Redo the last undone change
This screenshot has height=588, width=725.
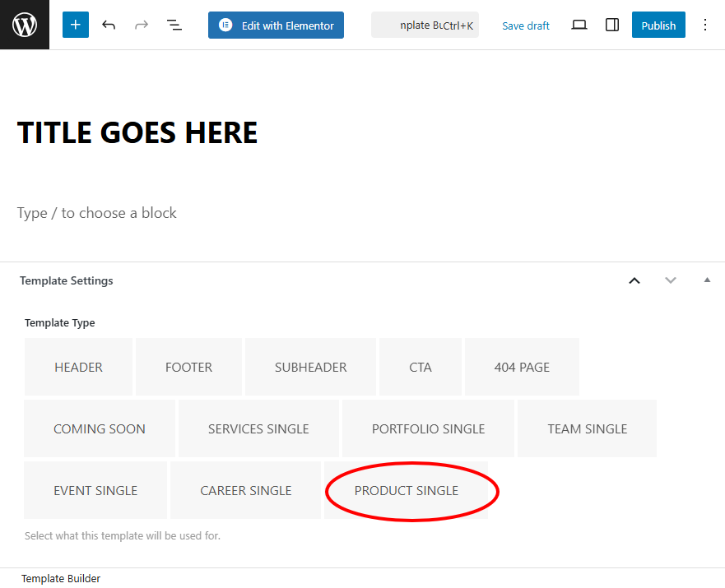(x=142, y=25)
